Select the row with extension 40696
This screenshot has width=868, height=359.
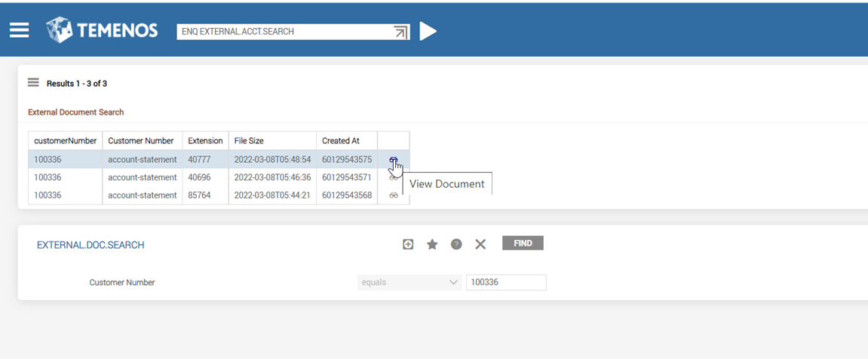(x=205, y=177)
